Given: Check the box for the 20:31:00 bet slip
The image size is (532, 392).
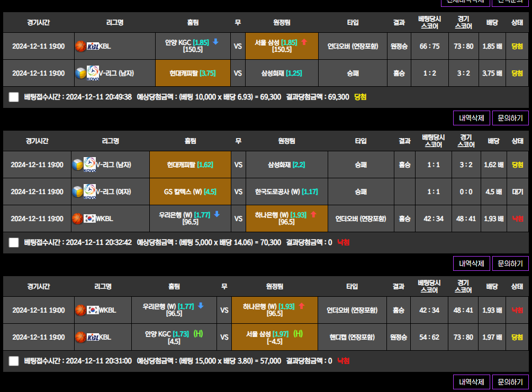Looking at the screenshot, I should (x=14, y=361).
